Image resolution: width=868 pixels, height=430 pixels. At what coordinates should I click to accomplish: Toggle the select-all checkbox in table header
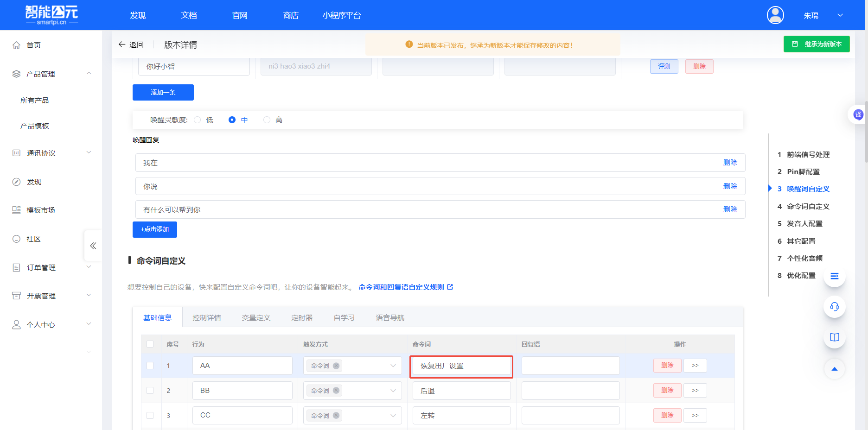pos(150,344)
